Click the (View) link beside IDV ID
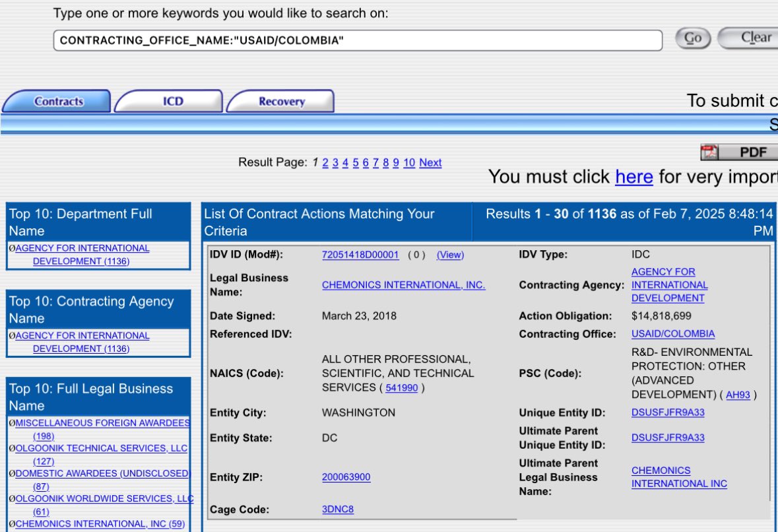The image size is (778, 532). tap(450, 255)
